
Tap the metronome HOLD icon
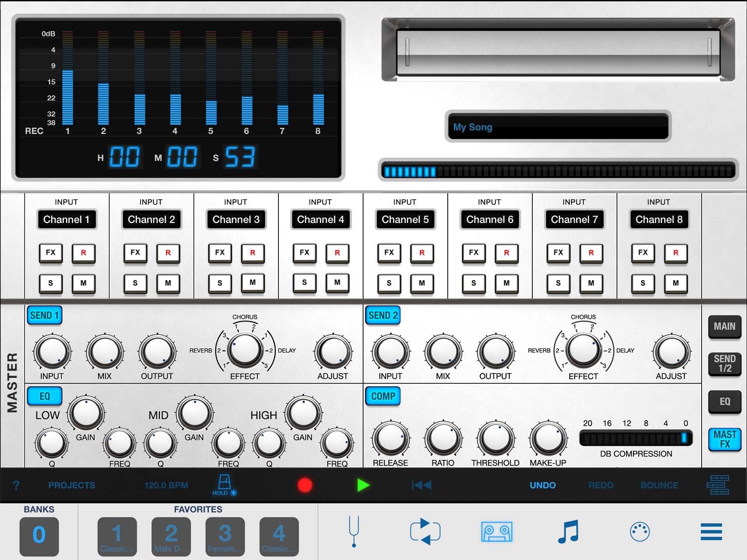click(225, 484)
